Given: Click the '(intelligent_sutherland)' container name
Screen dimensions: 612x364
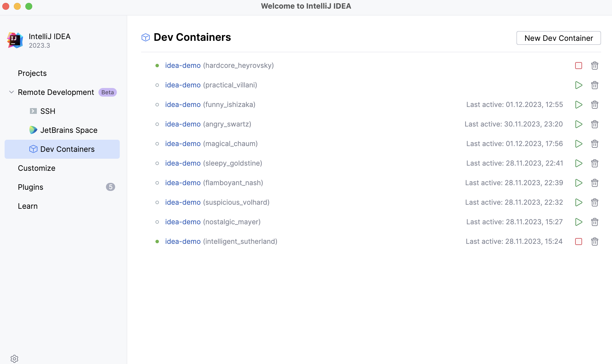Looking at the screenshot, I should (240, 242).
